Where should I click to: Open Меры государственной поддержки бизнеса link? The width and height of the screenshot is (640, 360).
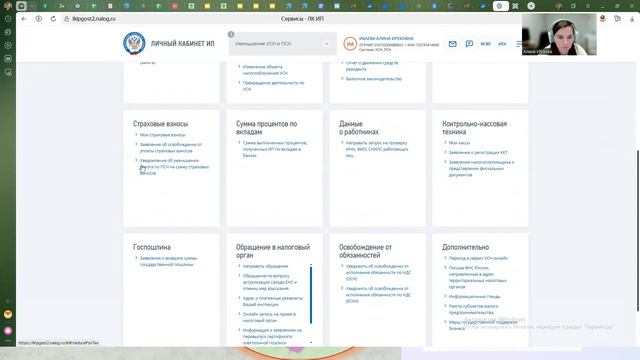point(483,325)
